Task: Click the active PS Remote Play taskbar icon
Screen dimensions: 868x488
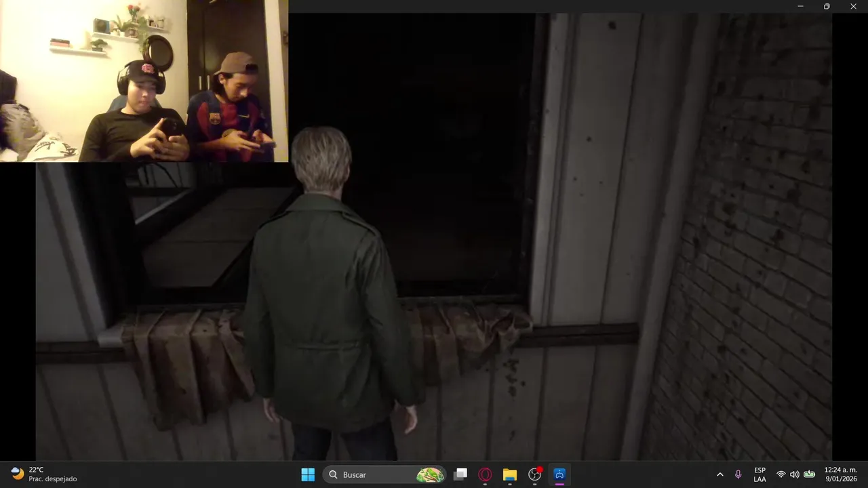Action: [x=559, y=474]
